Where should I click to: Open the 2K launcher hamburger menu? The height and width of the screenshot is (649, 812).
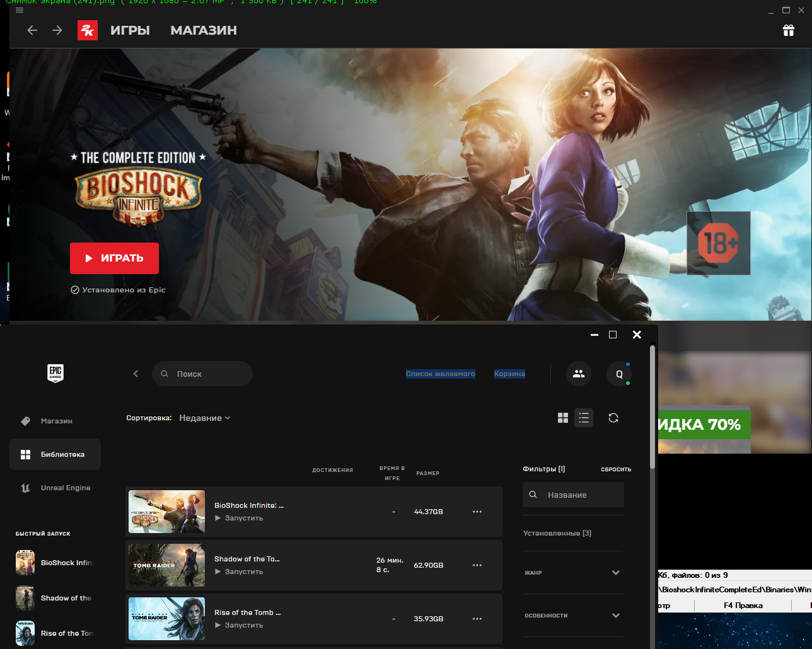pos(20,10)
